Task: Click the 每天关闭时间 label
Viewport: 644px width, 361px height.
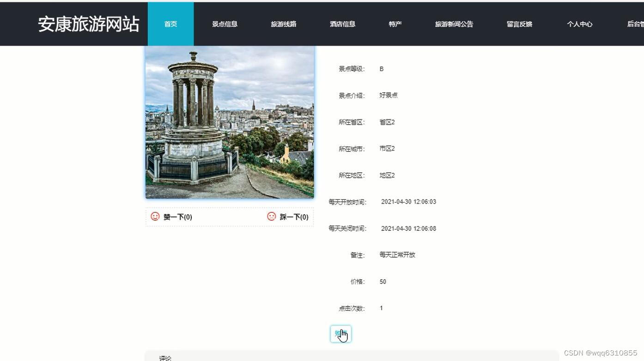Action: [347, 229]
